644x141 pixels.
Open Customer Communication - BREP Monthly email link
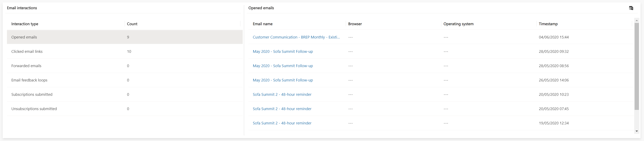296,37
